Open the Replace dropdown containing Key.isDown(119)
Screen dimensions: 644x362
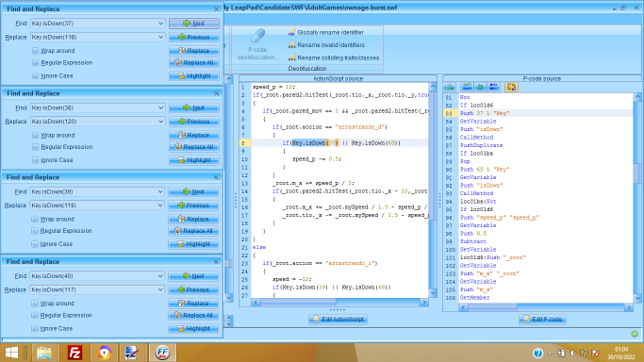tap(160, 206)
